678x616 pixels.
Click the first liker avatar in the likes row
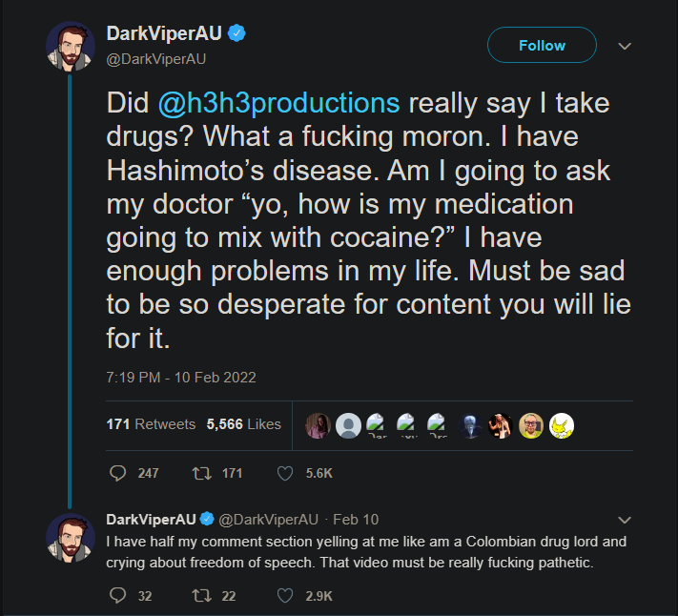pyautogui.click(x=317, y=425)
